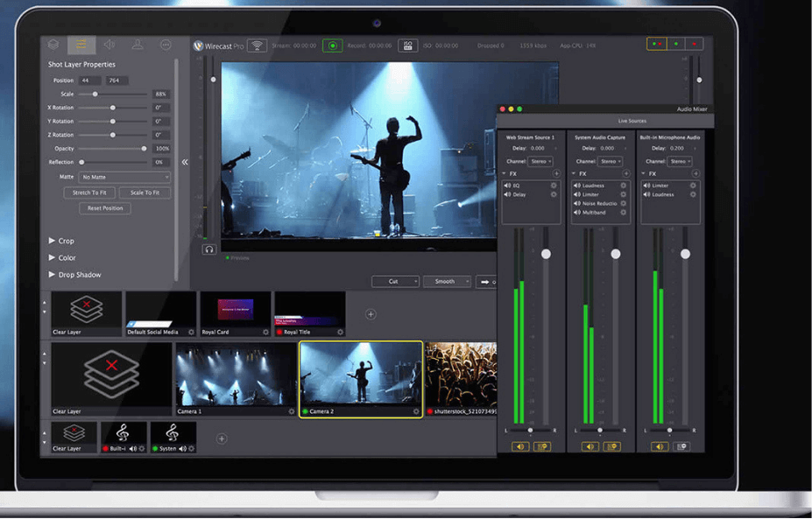
Task: Click the Go arrow transition button
Action: 486,282
